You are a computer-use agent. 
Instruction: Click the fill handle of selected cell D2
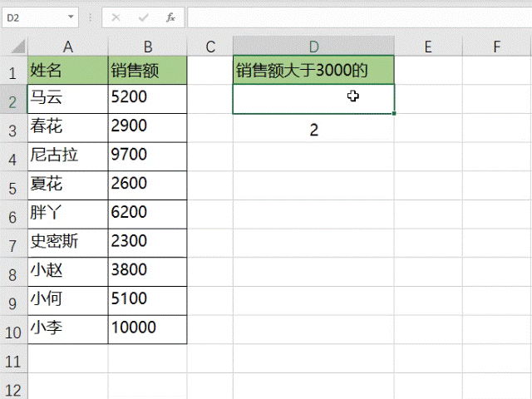[394, 113]
